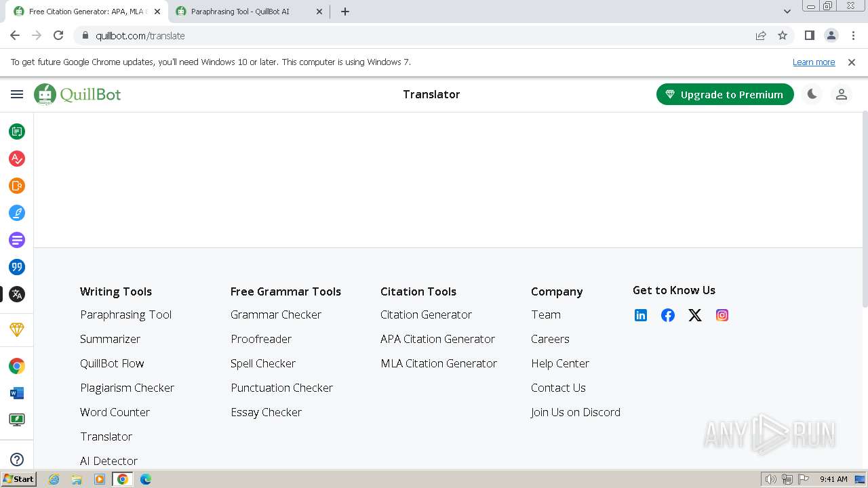Open a new browser tab

345,12
